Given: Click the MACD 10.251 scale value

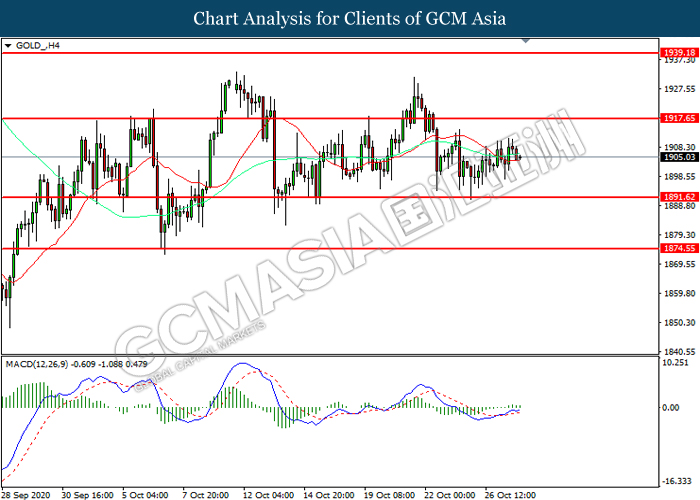Looking at the screenshot, I should click(675, 363).
